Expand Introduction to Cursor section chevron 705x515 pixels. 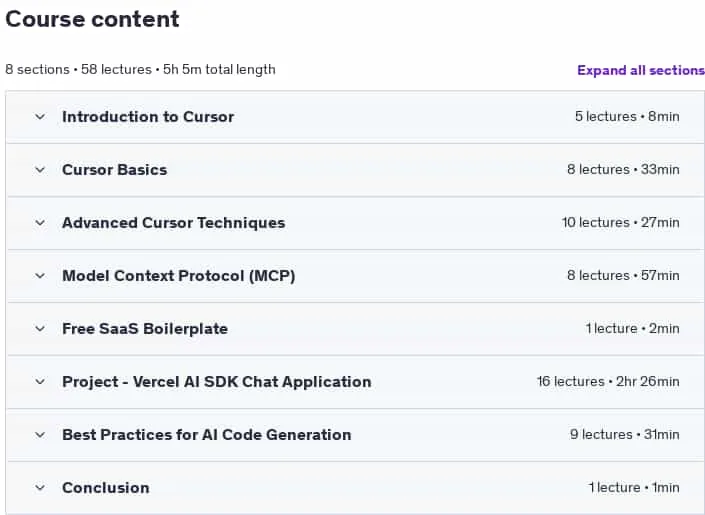pos(40,117)
